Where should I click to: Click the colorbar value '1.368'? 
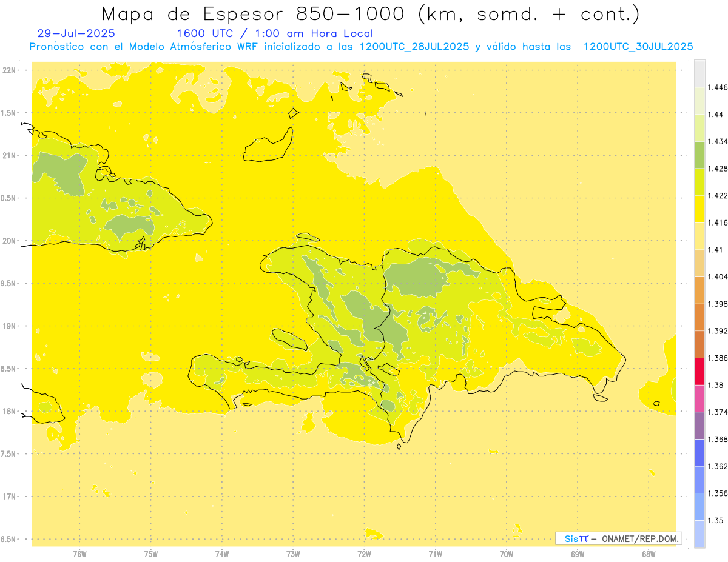(x=719, y=439)
